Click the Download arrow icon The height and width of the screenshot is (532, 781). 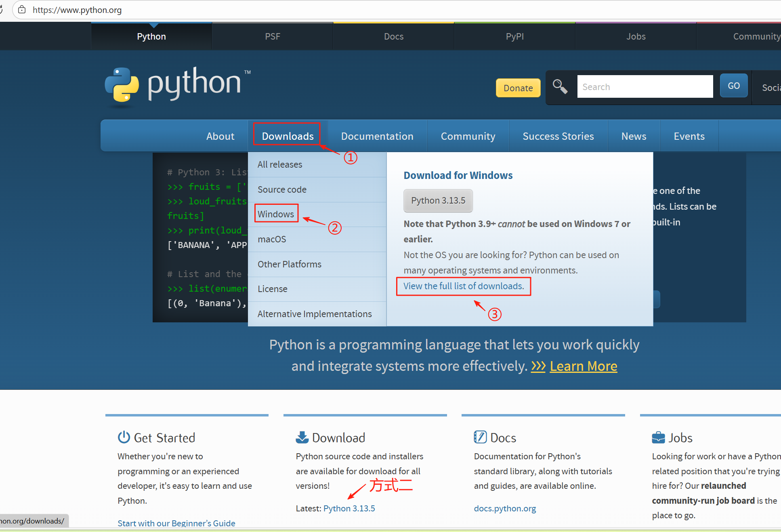302,437
